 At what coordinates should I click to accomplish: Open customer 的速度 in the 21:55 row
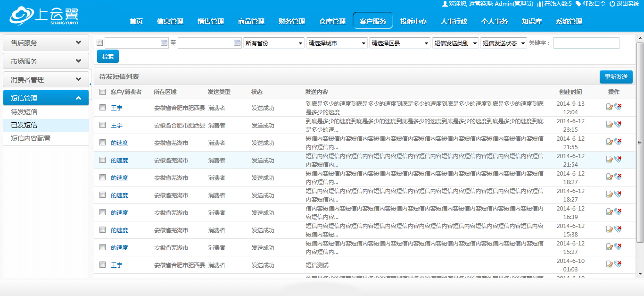click(119, 143)
